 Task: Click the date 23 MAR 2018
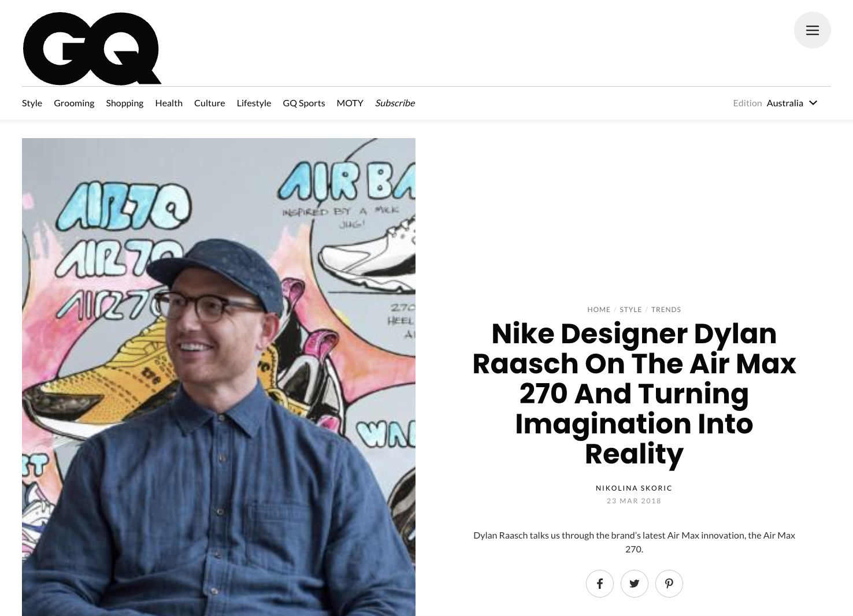(x=634, y=501)
